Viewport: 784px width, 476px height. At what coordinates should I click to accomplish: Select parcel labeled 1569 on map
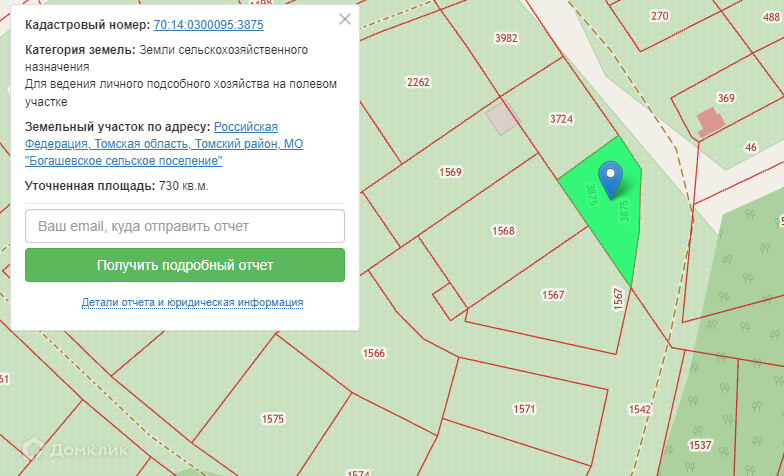pos(450,172)
